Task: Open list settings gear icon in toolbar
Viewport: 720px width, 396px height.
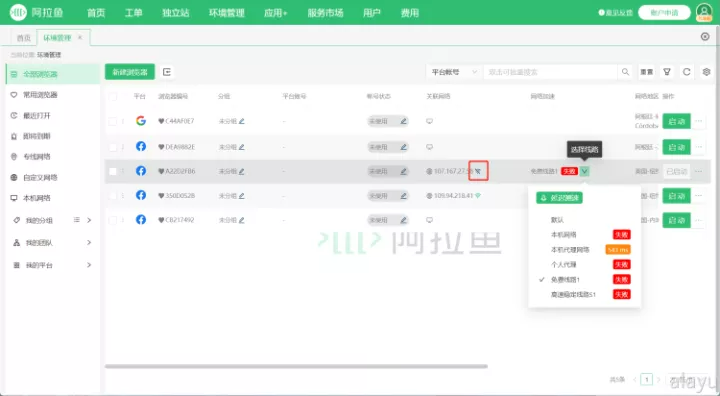Action: (x=706, y=72)
